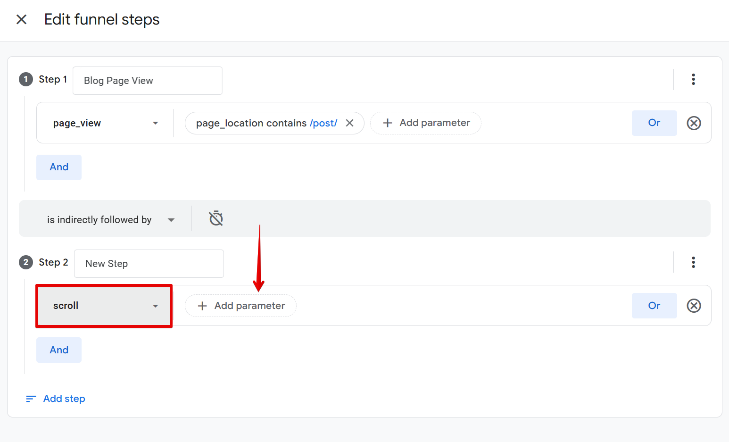Remove the page_location parameter chip
This screenshot has height=442, width=729.
click(x=349, y=123)
